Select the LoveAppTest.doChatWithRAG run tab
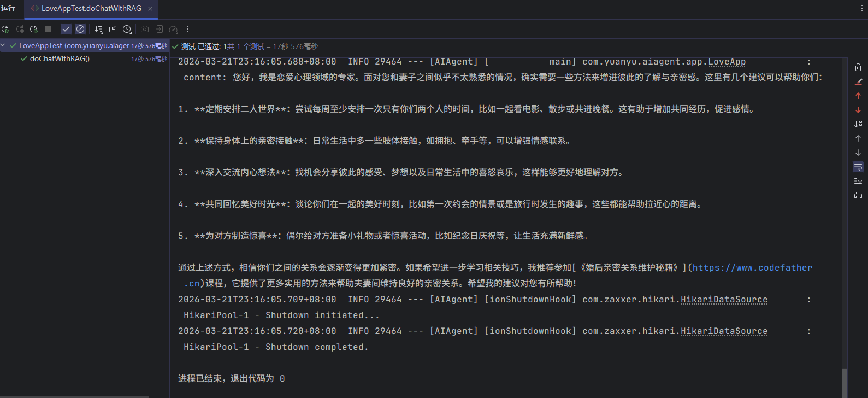The height and width of the screenshot is (398, 868). pyautogui.click(x=91, y=9)
